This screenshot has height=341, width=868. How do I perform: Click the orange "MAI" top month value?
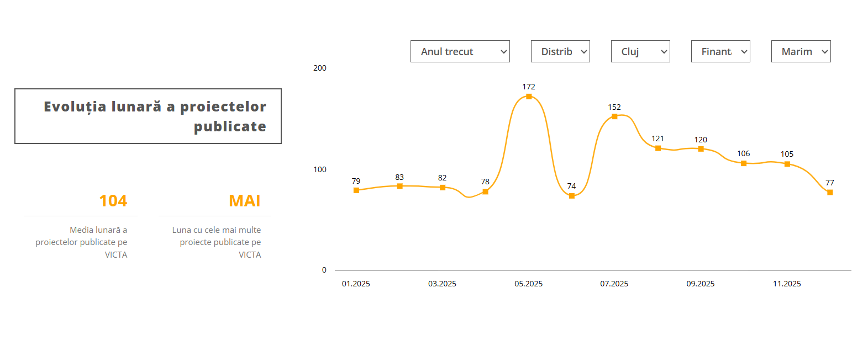coord(244,201)
